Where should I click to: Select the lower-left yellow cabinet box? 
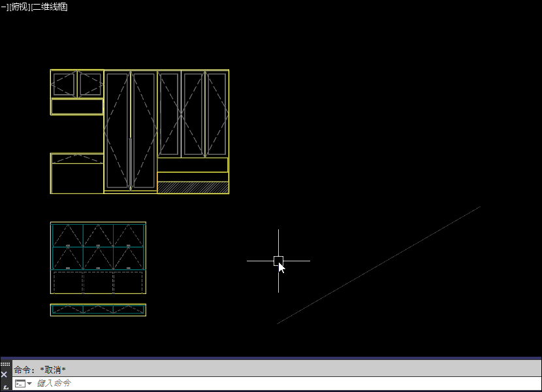coord(77,178)
